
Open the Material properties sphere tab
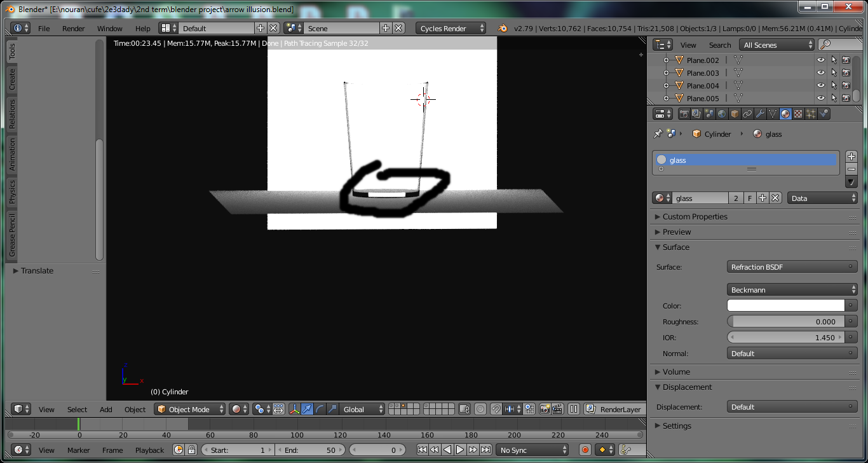pyautogui.click(x=785, y=114)
